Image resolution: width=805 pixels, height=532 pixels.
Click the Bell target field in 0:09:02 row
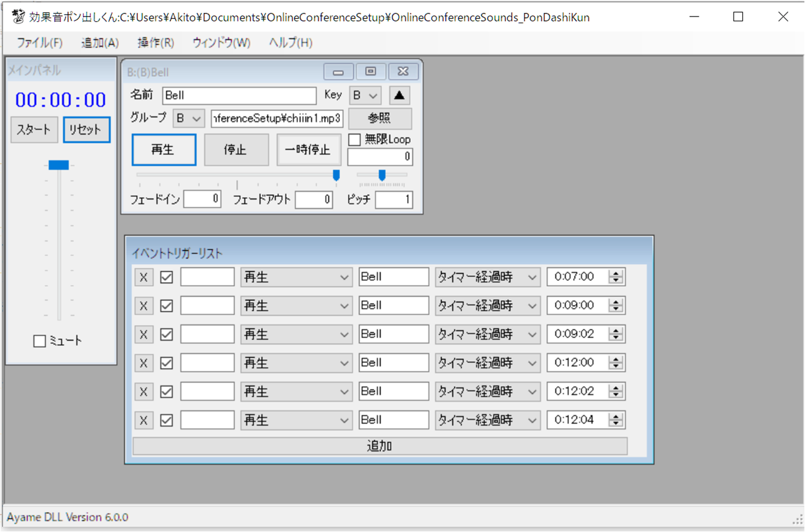pyautogui.click(x=394, y=334)
